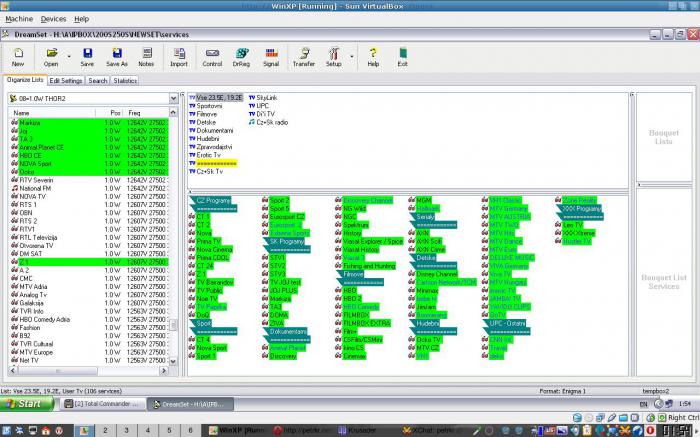Switch to the Organize Lists tab
This screenshot has height=437, width=700.
coord(25,80)
